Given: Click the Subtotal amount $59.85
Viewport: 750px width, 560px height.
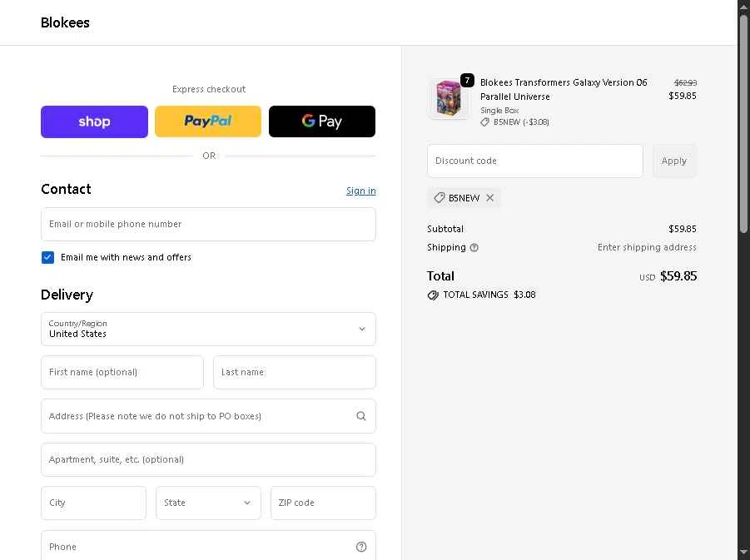Looking at the screenshot, I should click(x=683, y=229).
